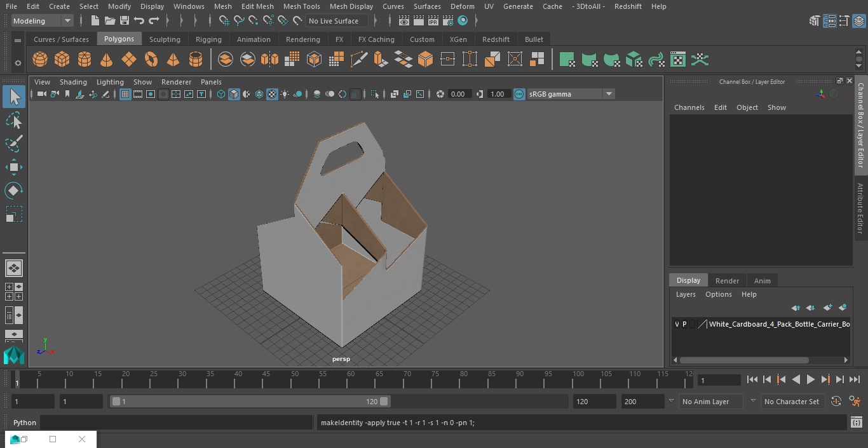
Task: Open the Deform menu
Action: click(x=463, y=6)
